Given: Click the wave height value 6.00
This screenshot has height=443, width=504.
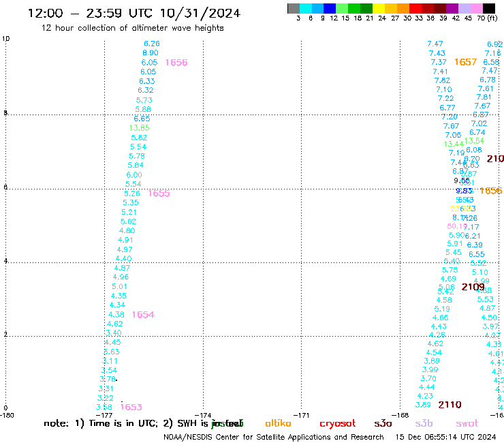Looking at the screenshot, I should click(x=134, y=175).
